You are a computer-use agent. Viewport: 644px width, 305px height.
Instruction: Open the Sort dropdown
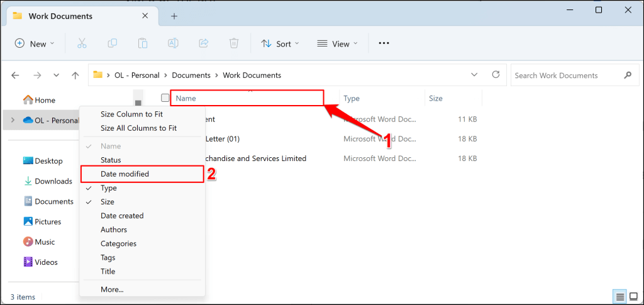[x=280, y=43]
